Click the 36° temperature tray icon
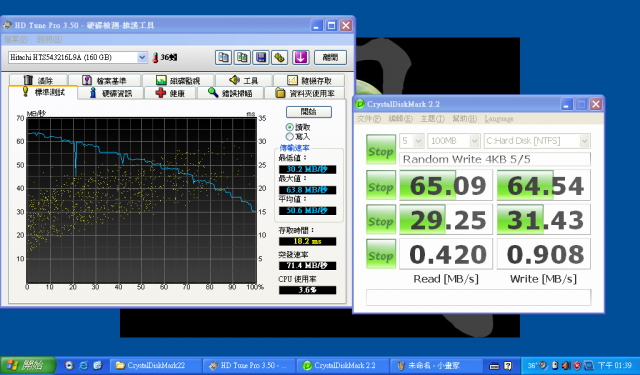The height and width of the screenshot is (375, 640). [532, 366]
